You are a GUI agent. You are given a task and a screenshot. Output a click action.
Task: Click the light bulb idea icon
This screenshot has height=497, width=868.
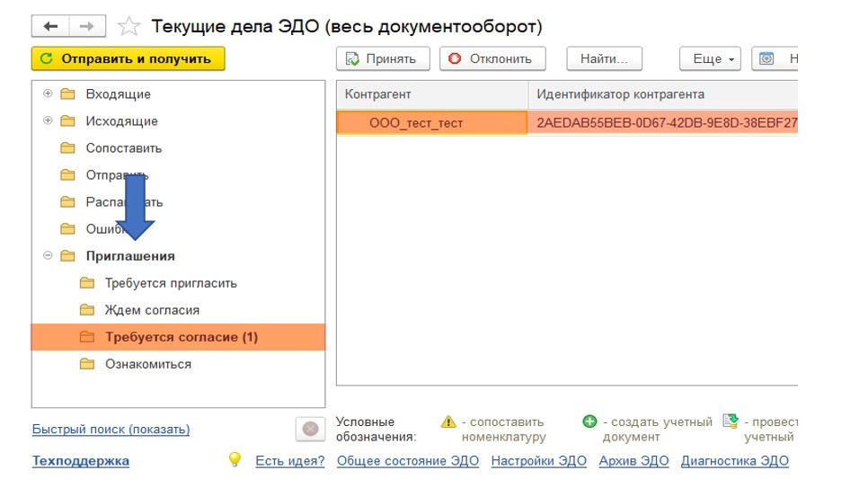tap(235, 460)
